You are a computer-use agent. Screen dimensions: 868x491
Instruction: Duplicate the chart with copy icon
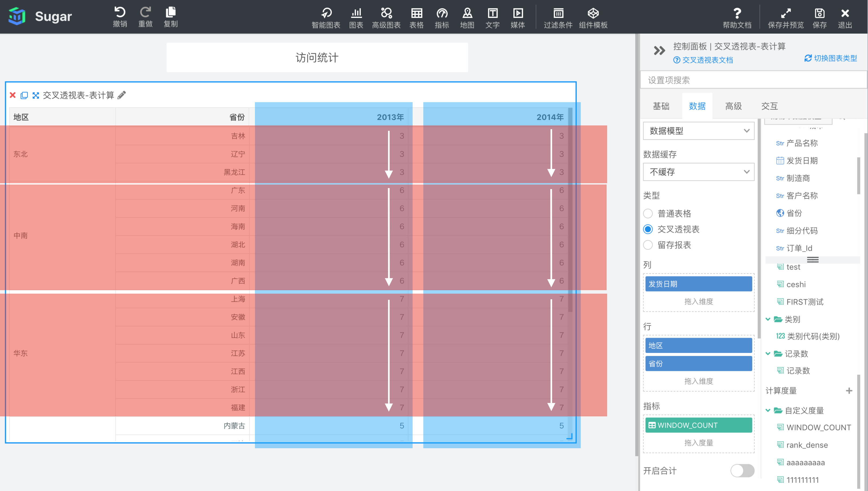tap(24, 95)
